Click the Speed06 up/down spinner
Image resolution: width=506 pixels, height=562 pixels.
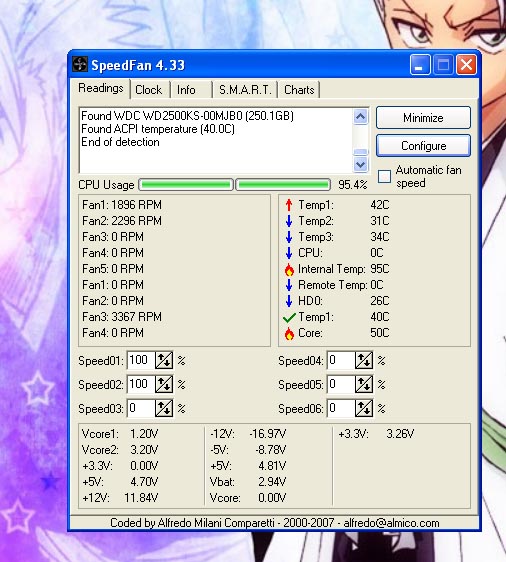364,408
